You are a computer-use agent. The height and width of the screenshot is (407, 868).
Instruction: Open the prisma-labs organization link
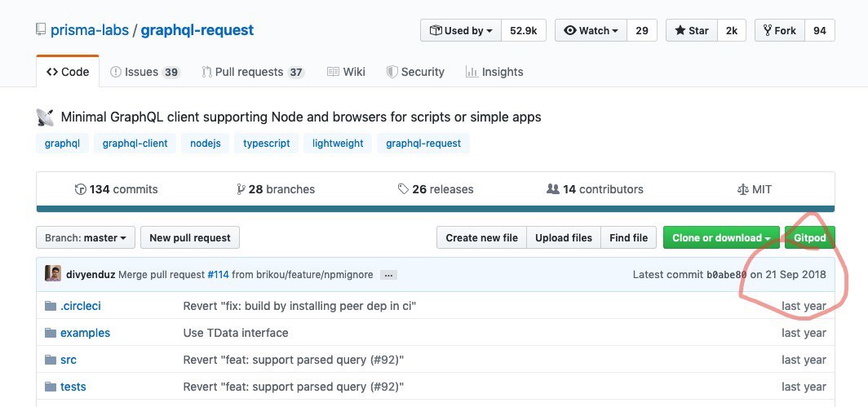(90, 30)
